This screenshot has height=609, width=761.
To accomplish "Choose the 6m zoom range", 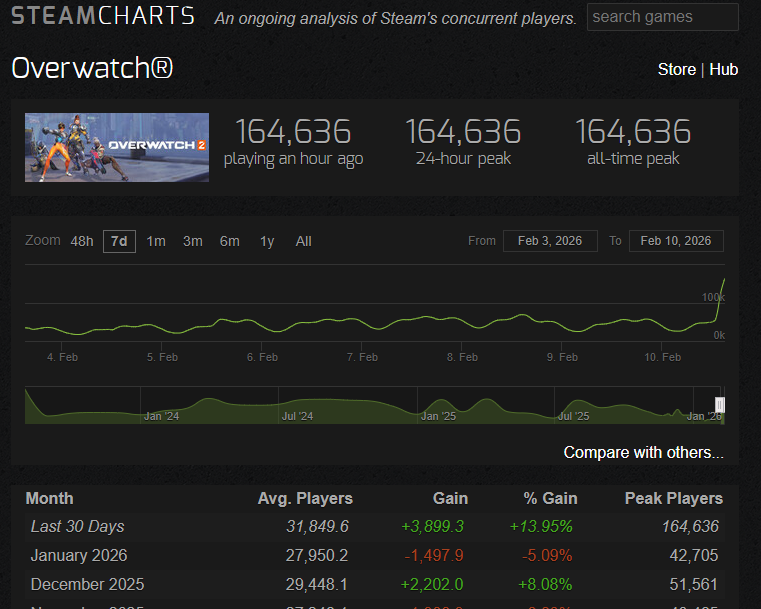I will pyautogui.click(x=230, y=241).
